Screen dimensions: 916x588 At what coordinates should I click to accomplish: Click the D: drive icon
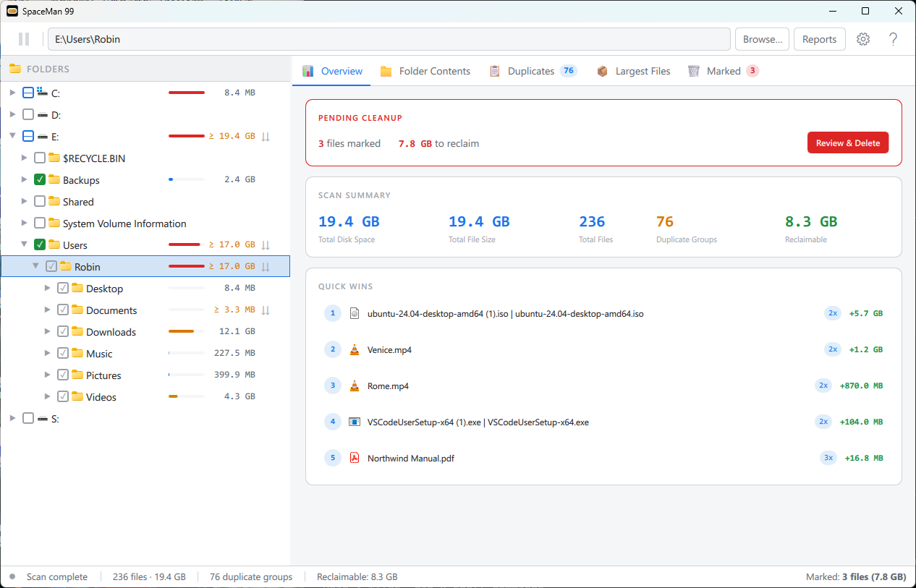(42, 114)
